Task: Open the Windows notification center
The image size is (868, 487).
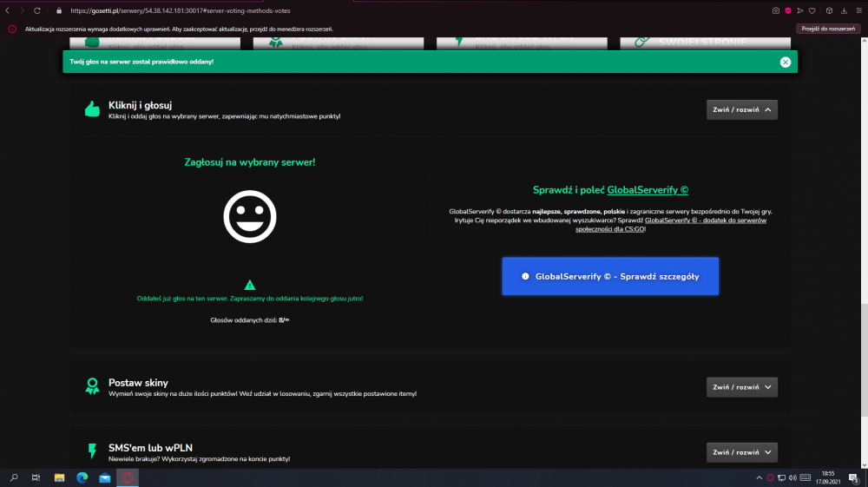Action: (854, 478)
